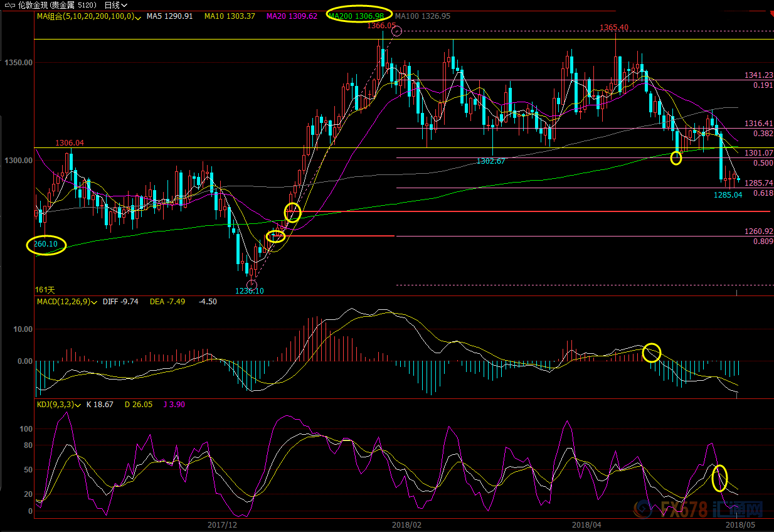The width and height of the screenshot is (774, 532).
Task: Click the 1350.00 price axis label
Action: (18, 63)
